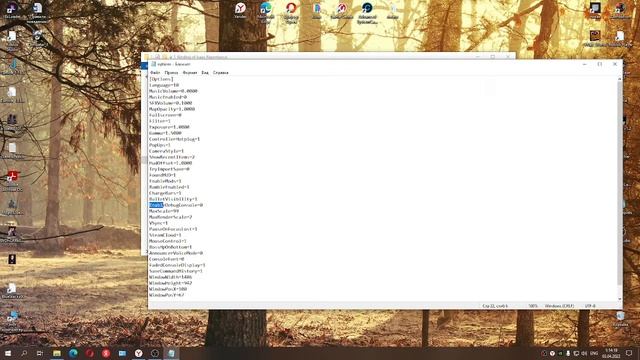
Task: Open Task View on the taskbar
Action: pos(40,353)
